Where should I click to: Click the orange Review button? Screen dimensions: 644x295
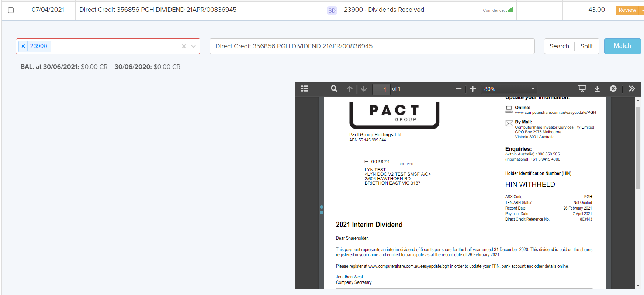click(627, 10)
